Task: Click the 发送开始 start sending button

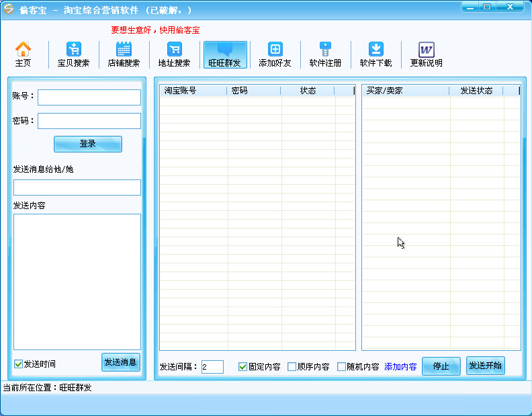Action: click(486, 366)
